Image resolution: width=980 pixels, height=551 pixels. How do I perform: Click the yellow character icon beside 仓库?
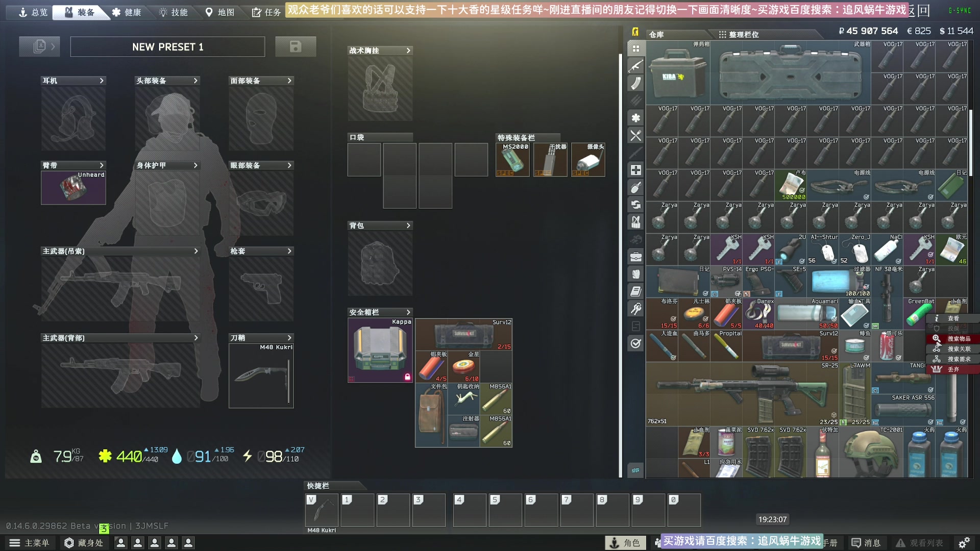[635, 32]
